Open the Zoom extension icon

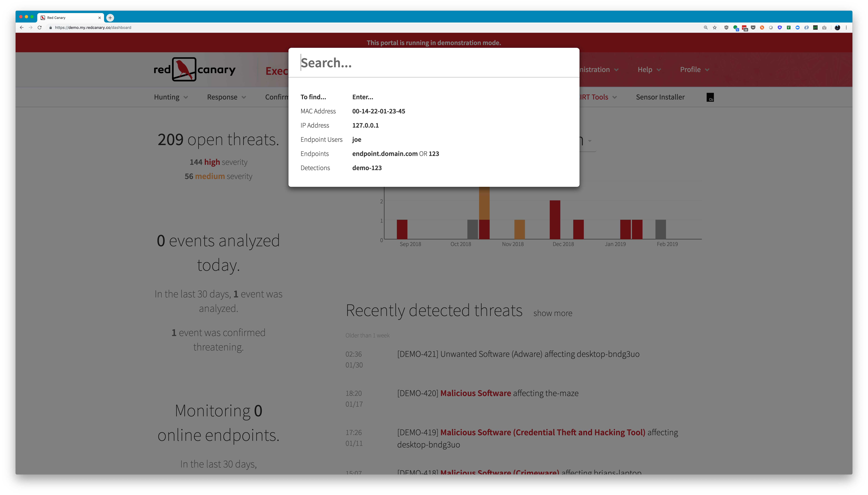point(798,28)
